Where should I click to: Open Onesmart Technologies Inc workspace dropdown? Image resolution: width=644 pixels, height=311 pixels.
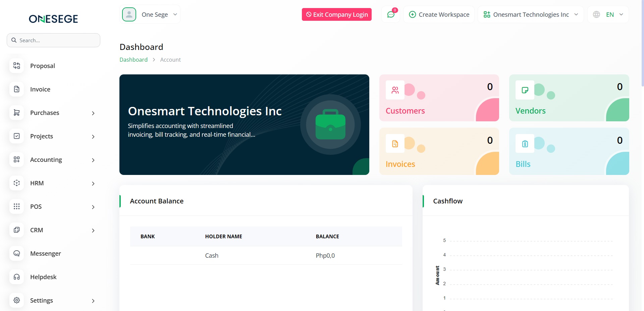click(x=531, y=14)
